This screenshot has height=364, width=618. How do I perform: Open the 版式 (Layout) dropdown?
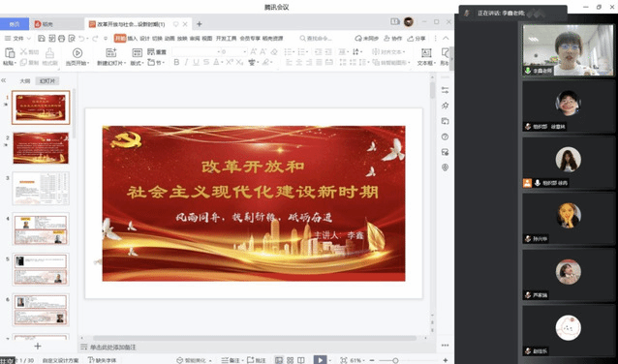(x=138, y=56)
